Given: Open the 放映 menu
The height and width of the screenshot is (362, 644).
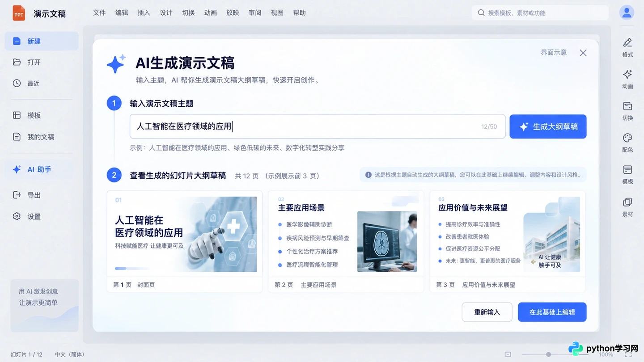Looking at the screenshot, I should click(x=233, y=13).
